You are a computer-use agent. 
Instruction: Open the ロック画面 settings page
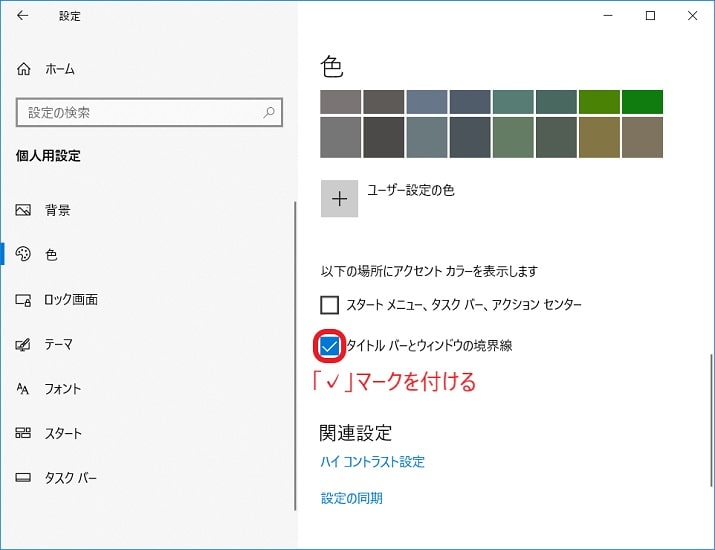coord(71,300)
